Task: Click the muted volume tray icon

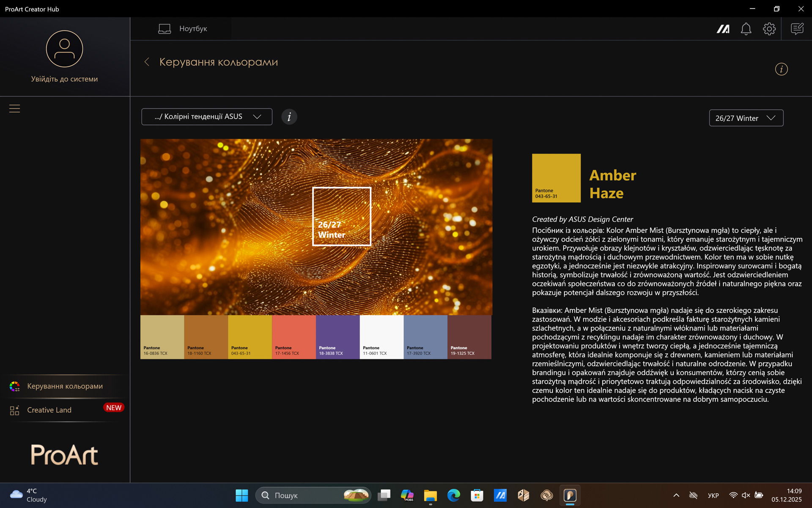Action: tap(746, 495)
